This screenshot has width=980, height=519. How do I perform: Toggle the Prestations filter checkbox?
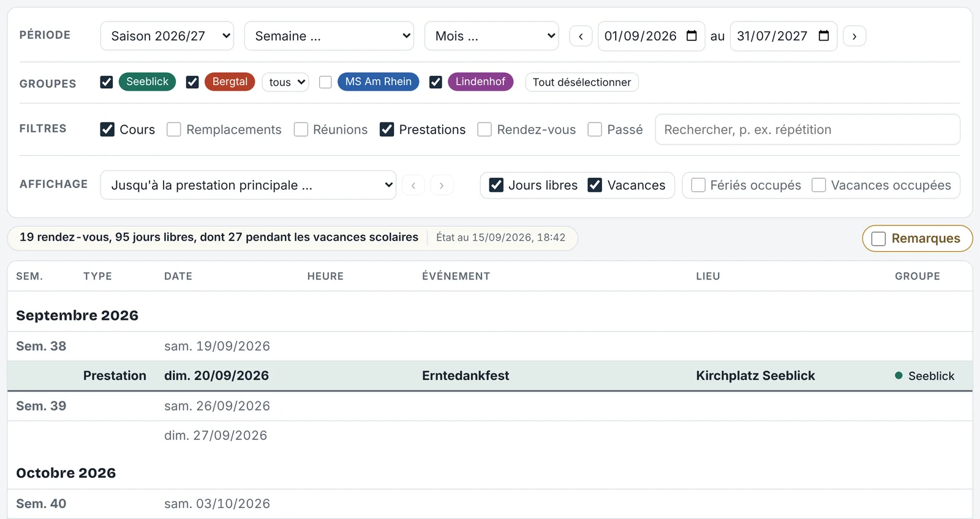pos(386,129)
